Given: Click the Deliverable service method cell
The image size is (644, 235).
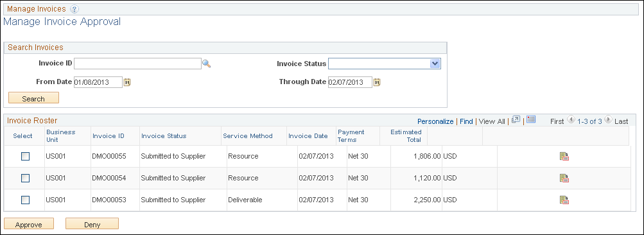Looking at the screenshot, I should [x=245, y=200].
